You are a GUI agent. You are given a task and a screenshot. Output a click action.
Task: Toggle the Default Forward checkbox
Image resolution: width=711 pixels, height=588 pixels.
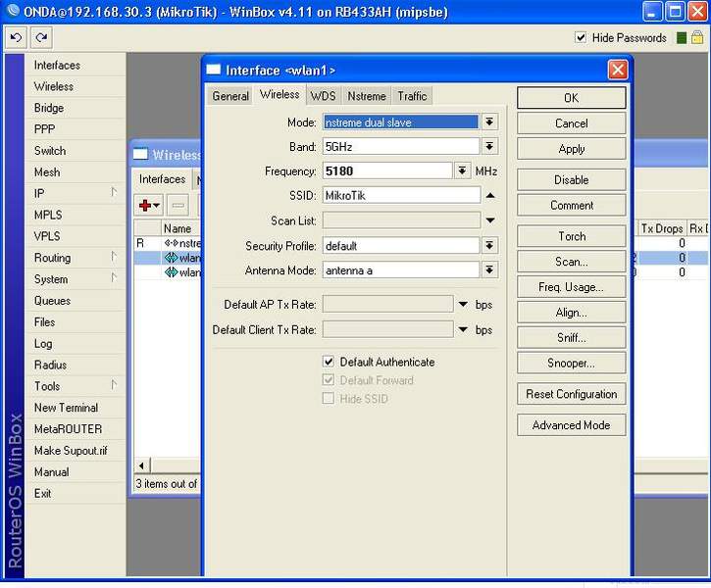[329, 380]
